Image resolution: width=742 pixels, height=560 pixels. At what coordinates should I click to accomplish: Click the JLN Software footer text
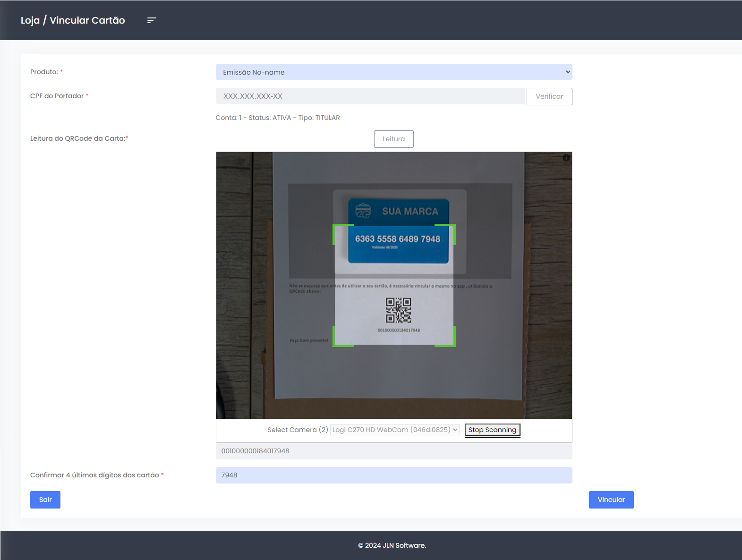(392, 545)
